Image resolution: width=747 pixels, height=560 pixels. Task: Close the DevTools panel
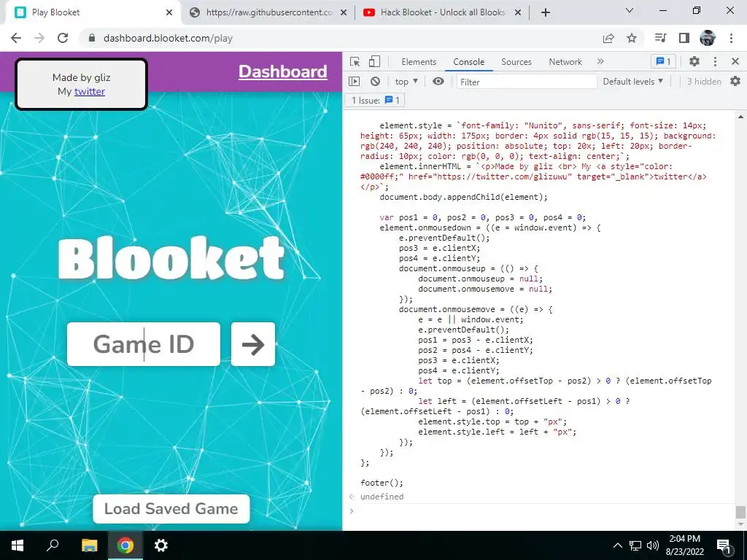[735, 61]
